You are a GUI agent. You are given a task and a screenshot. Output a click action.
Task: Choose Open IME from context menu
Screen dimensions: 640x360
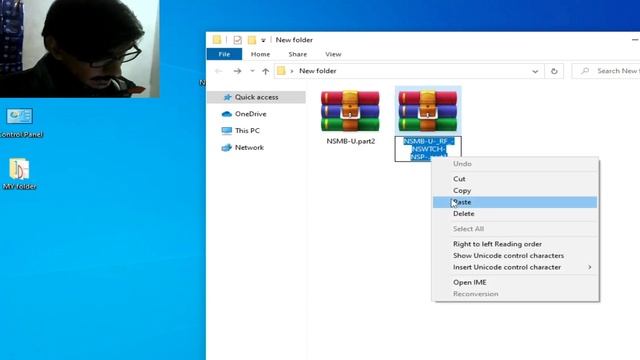pyautogui.click(x=515, y=282)
